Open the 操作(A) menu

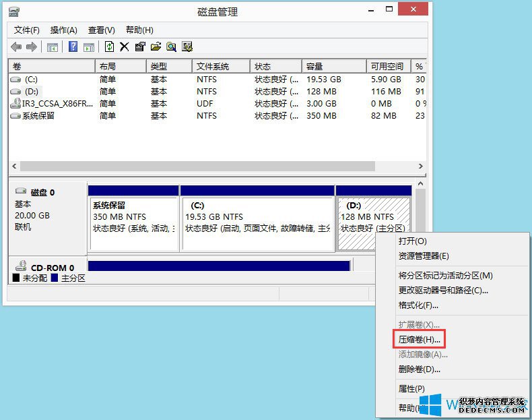[x=64, y=30]
